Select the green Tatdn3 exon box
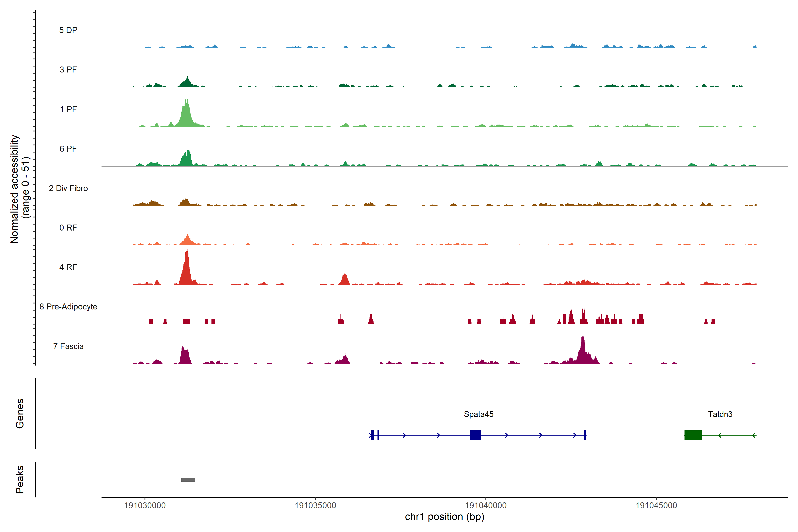The height and width of the screenshot is (532, 798). pos(693,435)
